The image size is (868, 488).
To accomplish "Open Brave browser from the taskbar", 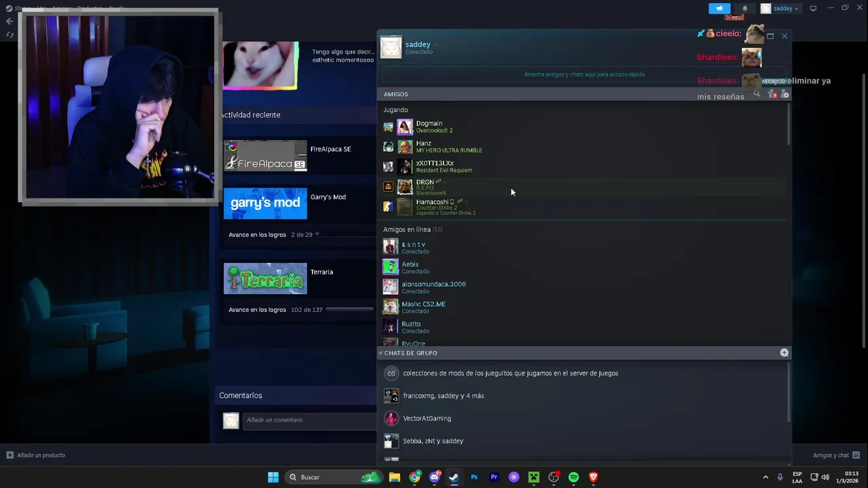I will 593,477.
